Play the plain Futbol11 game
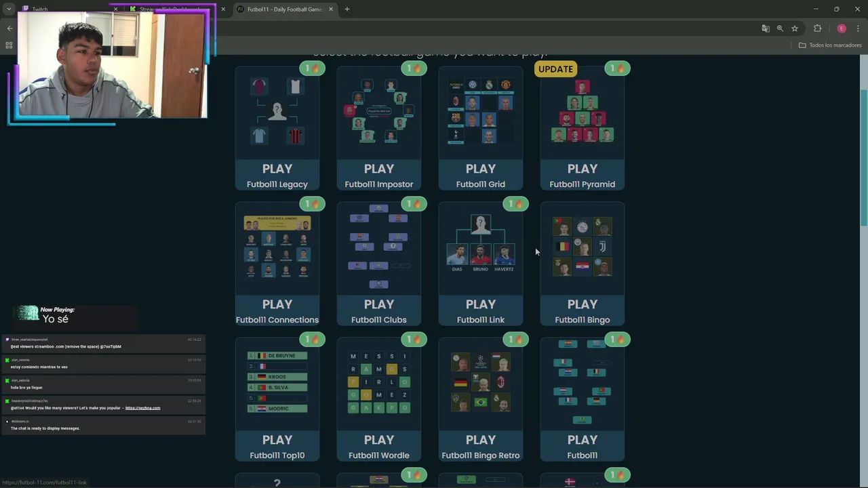The image size is (868, 488). pyautogui.click(x=583, y=446)
